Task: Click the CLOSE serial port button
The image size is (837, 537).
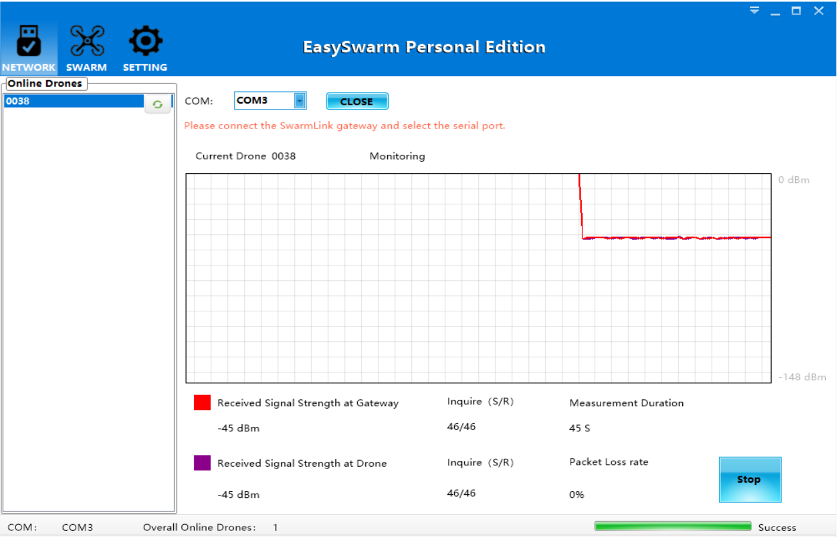Action: pos(357,101)
